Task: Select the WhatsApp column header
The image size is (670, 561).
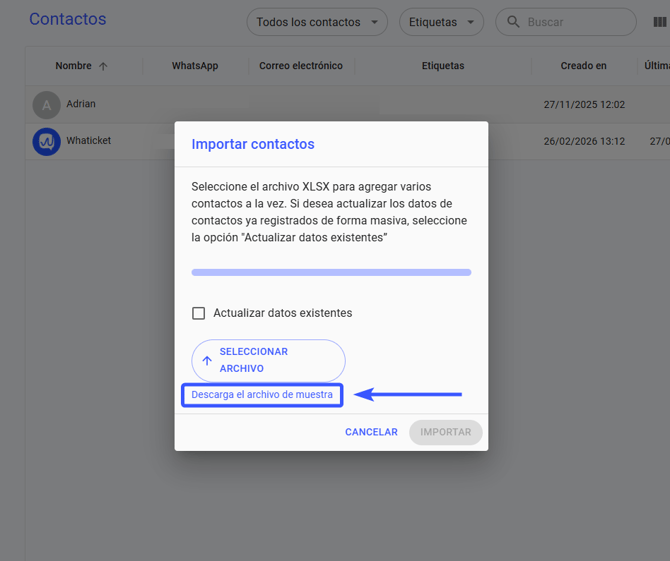Action: [x=195, y=66]
